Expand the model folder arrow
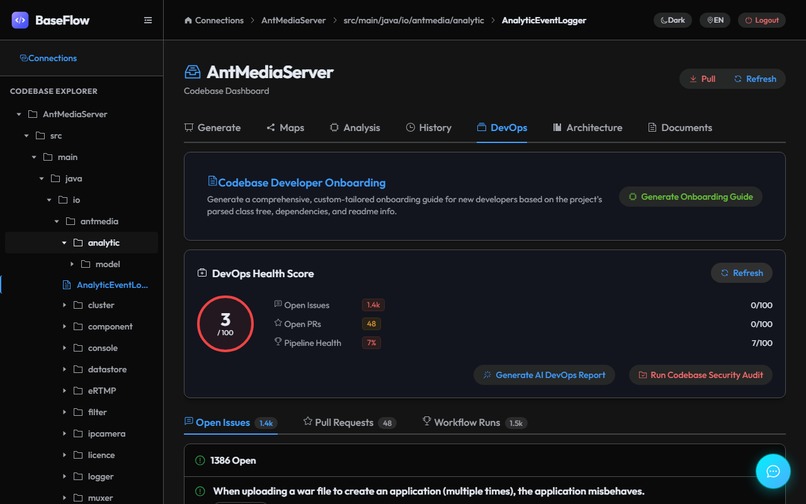The image size is (806, 504). click(71, 264)
